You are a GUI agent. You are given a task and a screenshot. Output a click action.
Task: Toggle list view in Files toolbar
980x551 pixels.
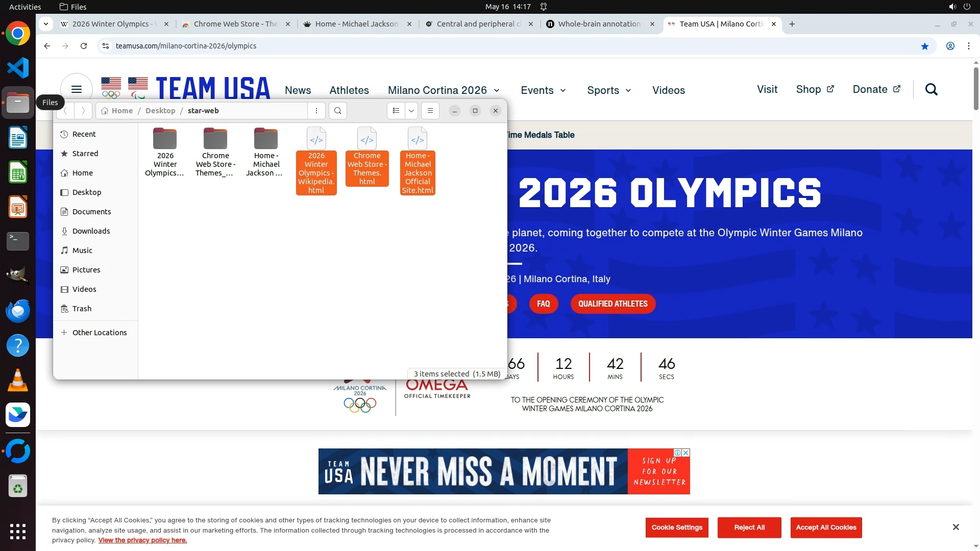[396, 111]
